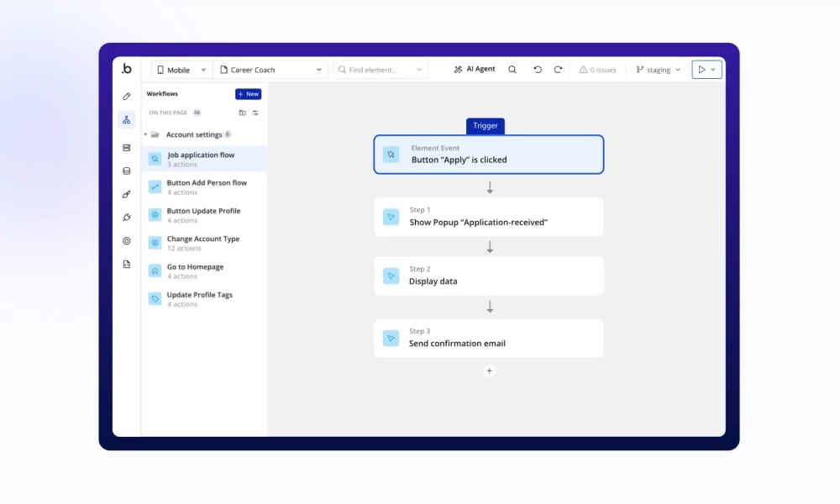Open the Logs document icon in sidebar

[x=127, y=264]
